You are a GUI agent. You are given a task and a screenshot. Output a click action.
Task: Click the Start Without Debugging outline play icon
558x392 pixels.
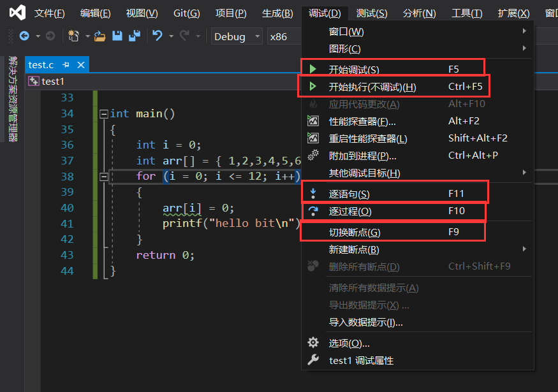coord(313,86)
